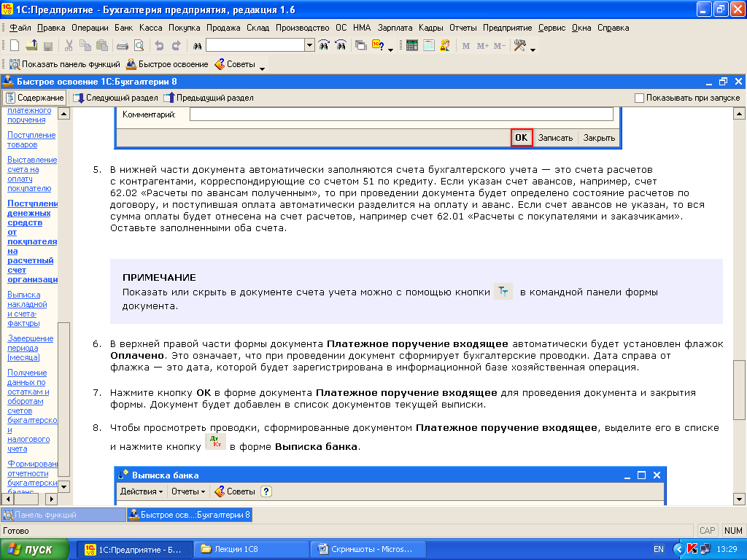Click EN language indicator in tray
The image size is (747, 560).
[659, 550]
